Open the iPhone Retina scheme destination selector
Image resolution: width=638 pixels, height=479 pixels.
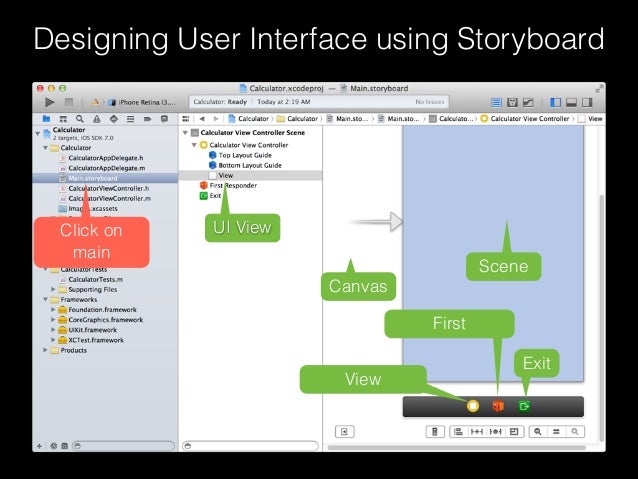click(x=142, y=102)
